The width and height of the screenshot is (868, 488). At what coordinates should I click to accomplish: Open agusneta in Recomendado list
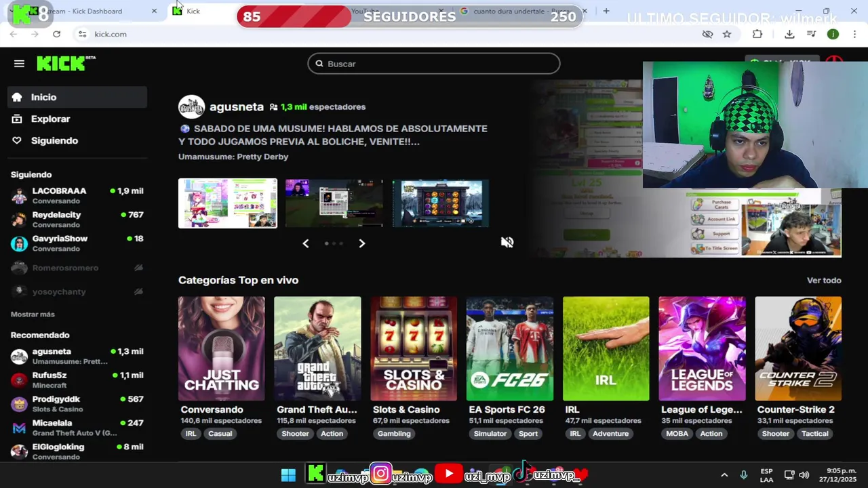pos(77,356)
